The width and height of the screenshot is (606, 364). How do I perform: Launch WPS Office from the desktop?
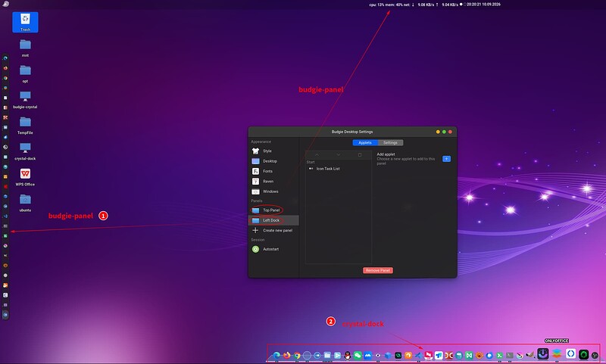[x=25, y=177]
